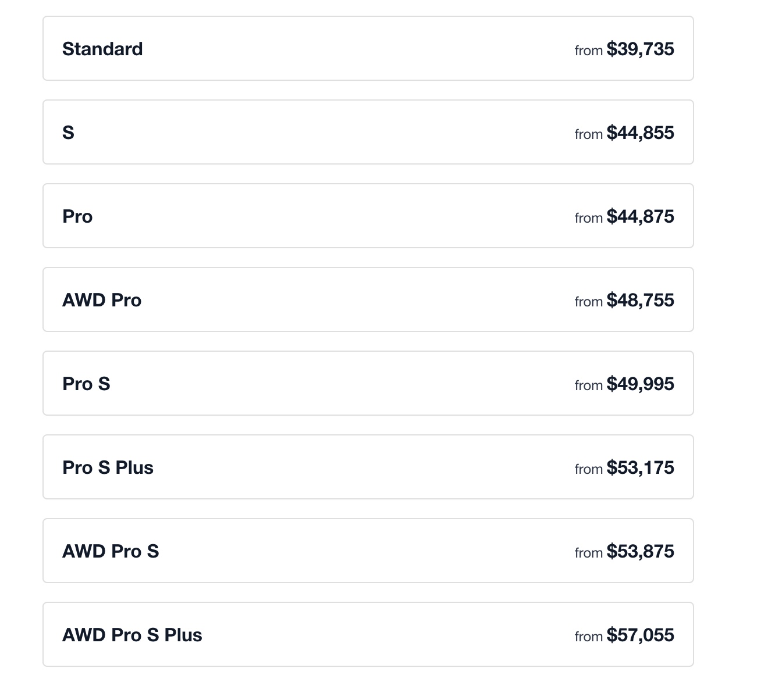Click the $49,995 Pro S price
This screenshot has height=700, width=761.
click(640, 384)
